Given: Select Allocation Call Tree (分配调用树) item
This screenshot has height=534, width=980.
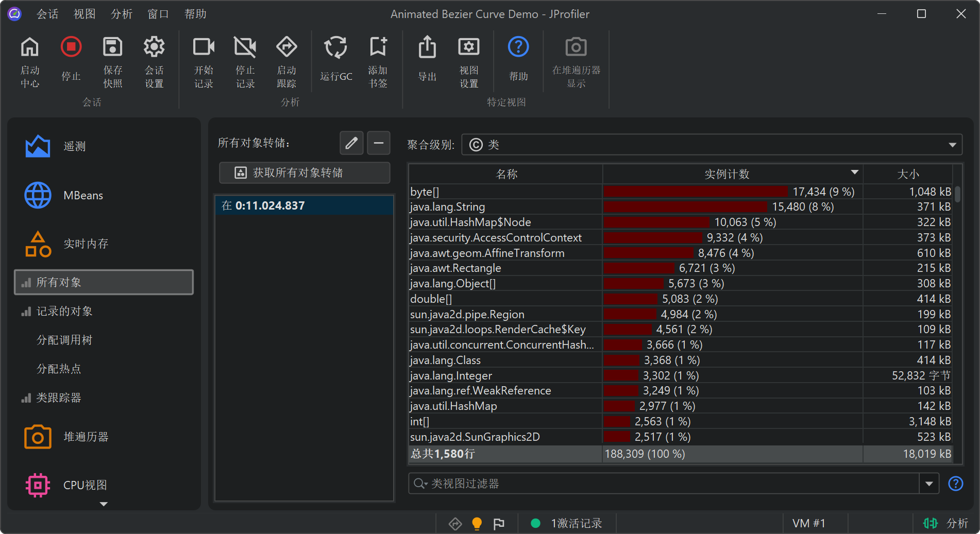Looking at the screenshot, I should [x=64, y=340].
